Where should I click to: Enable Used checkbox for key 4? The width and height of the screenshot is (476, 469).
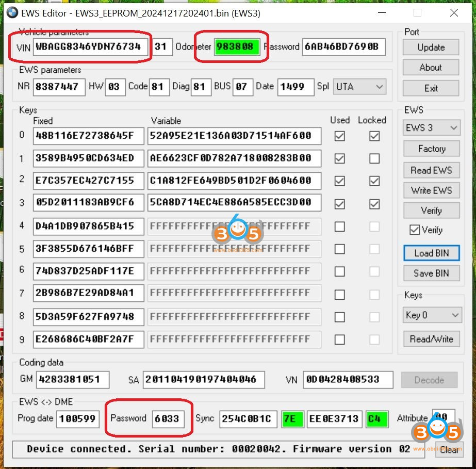pyautogui.click(x=339, y=227)
